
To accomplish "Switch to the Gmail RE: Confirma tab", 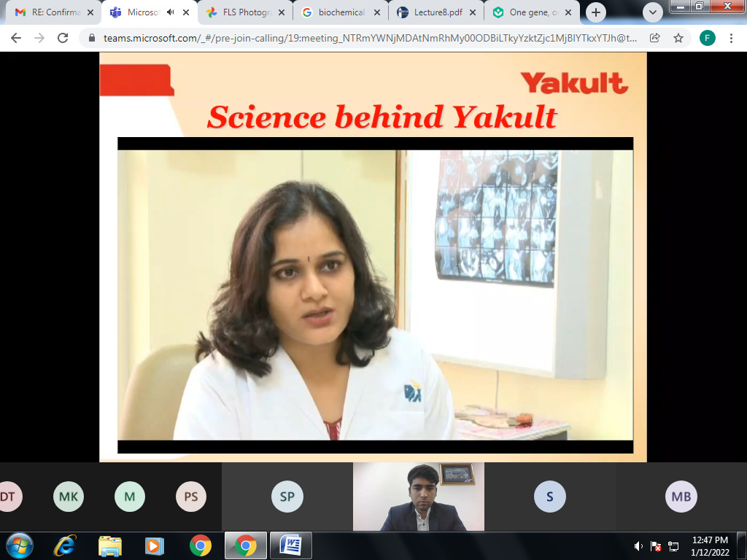I will click(54, 12).
